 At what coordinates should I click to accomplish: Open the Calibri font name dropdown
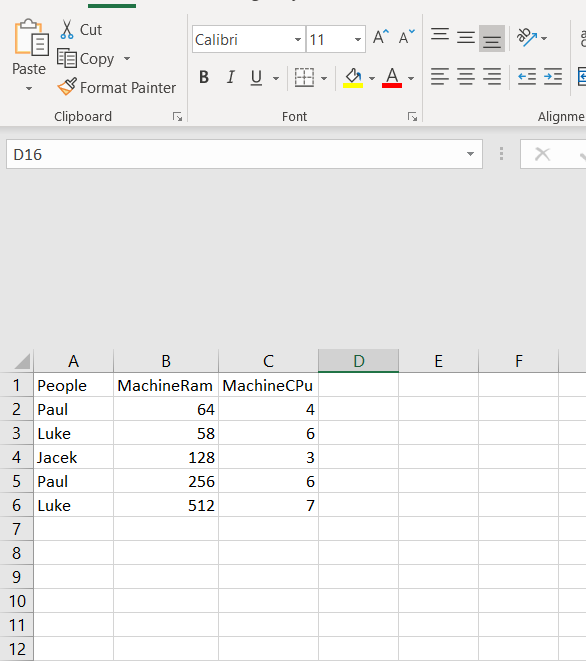298,40
